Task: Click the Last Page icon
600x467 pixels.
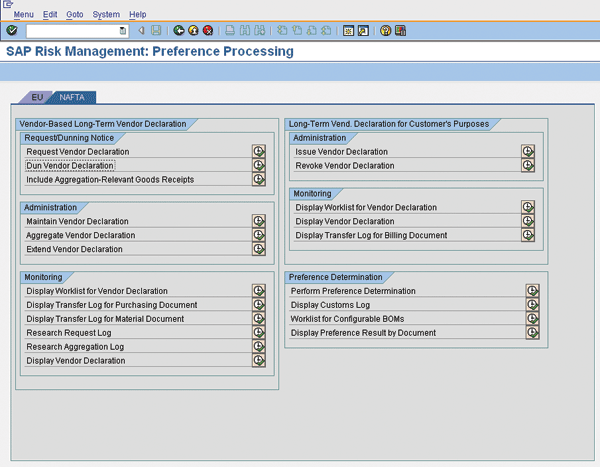Action: pyautogui.click(x=326, y=30)
